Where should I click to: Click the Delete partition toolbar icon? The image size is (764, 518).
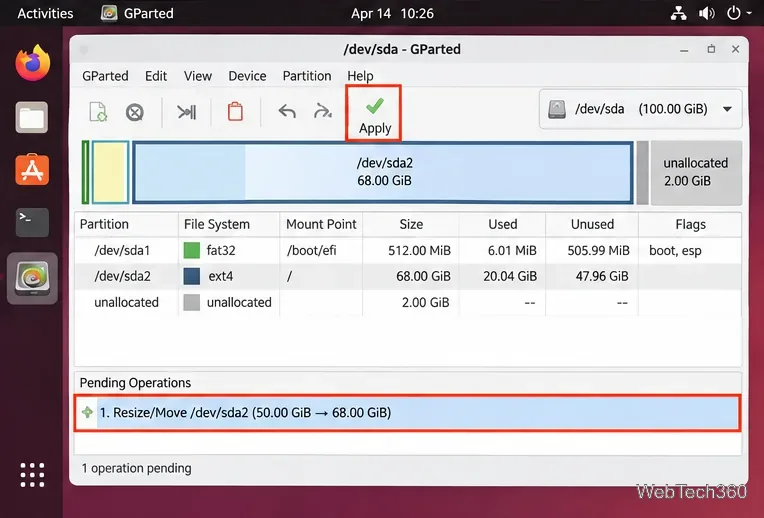134,113
